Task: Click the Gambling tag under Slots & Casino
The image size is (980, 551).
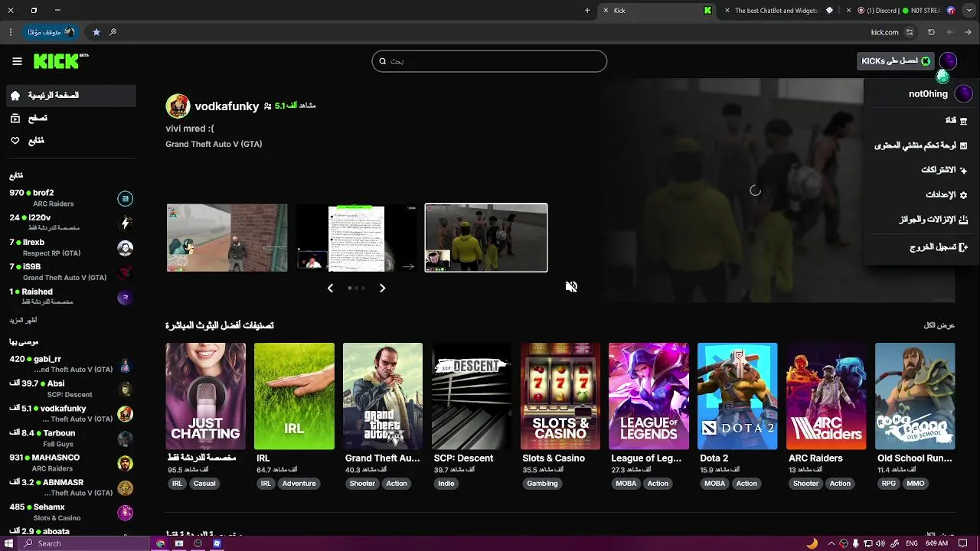Action: [542, 484]
